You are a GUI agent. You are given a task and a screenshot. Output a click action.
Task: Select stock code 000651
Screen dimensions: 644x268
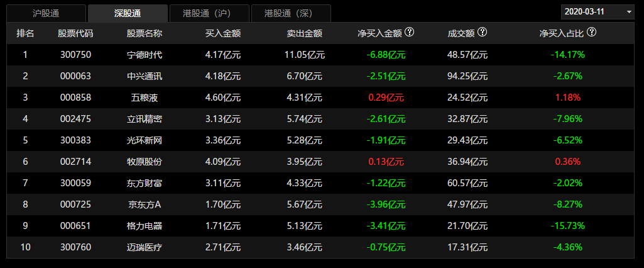(75, 226)
